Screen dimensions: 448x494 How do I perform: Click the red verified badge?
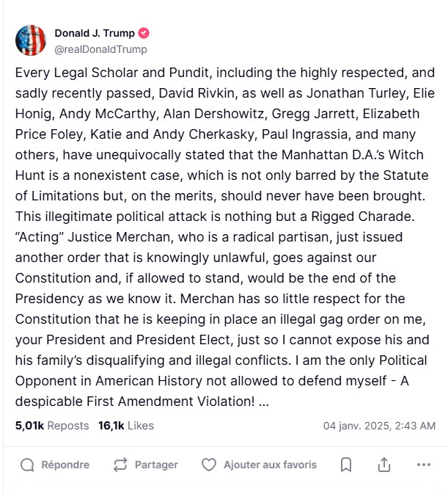tap(145, 34)
